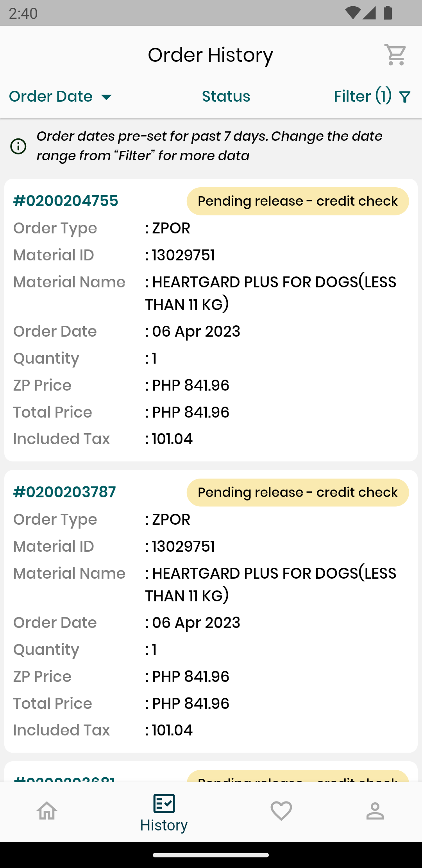The height and width of the screenshot is (868, 422).
Task: Open the Status sort option
Action: click(x=226, y=97)
